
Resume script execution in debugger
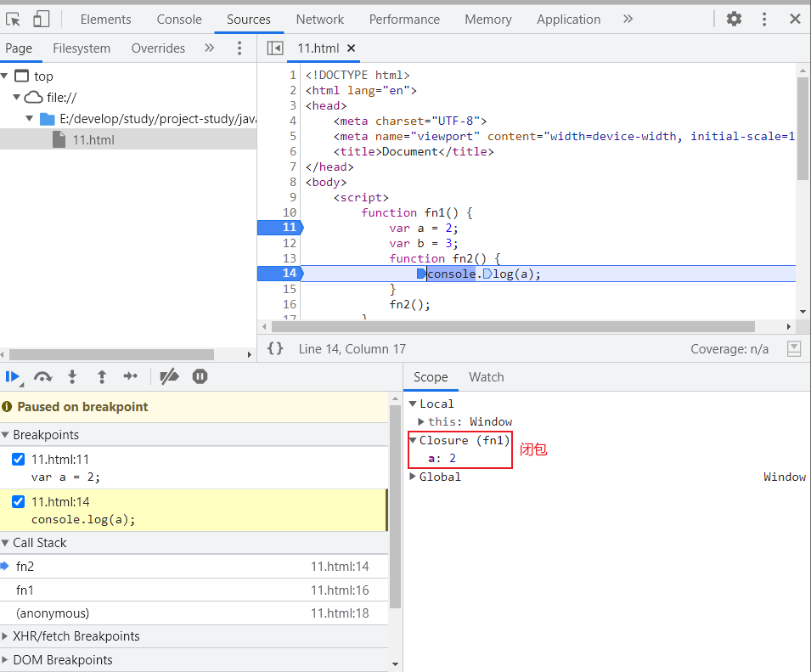[12, 376]
